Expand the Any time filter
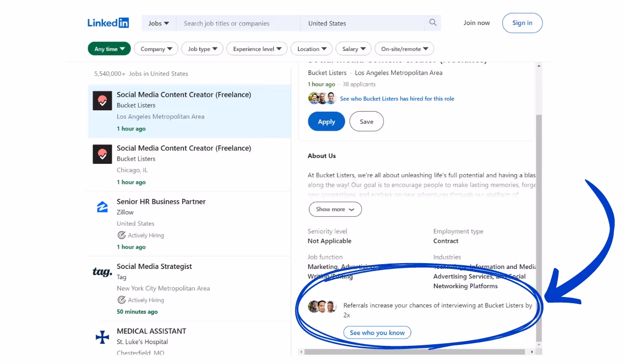This screenshot has width=624, height=364. 109,49
